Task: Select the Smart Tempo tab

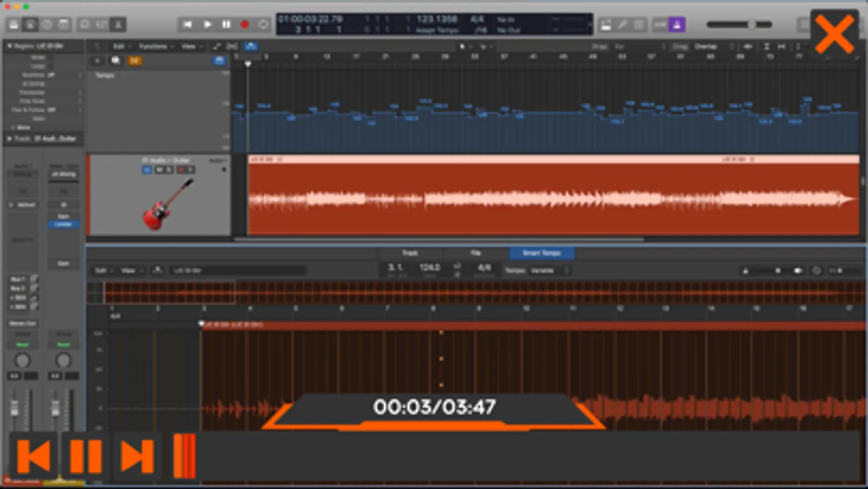Action: point(541,253)
